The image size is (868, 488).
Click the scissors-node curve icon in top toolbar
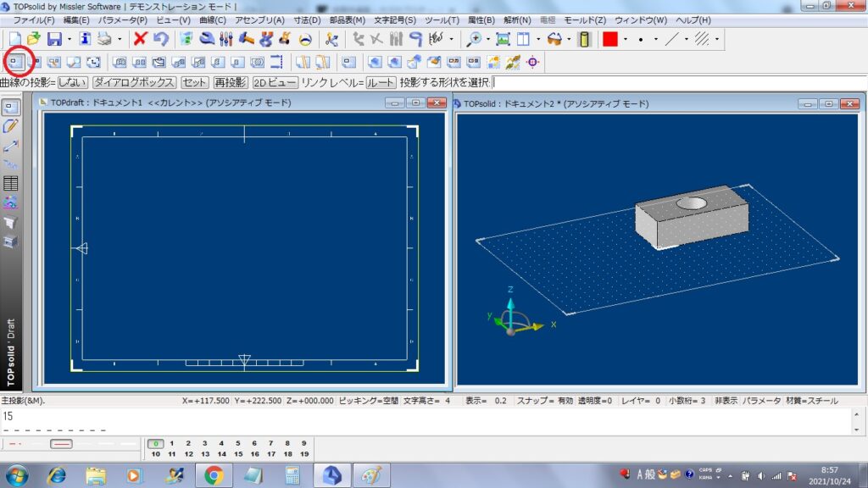pos(331,39)
